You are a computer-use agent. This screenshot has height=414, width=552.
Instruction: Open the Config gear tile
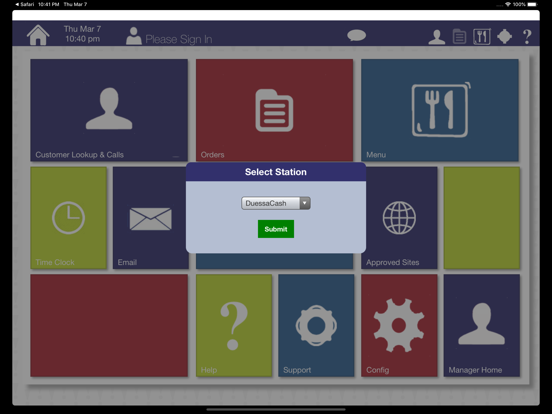399,326
